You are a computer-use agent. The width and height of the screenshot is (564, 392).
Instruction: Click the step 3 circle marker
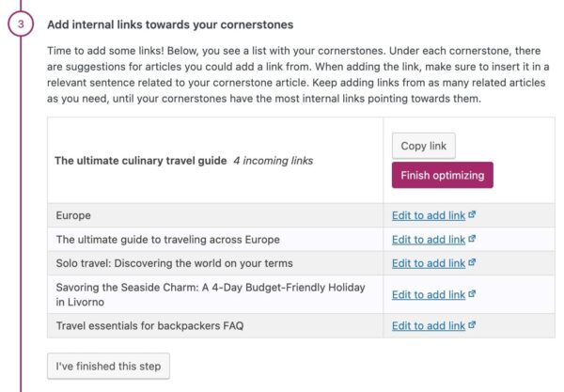pos(21,24)
